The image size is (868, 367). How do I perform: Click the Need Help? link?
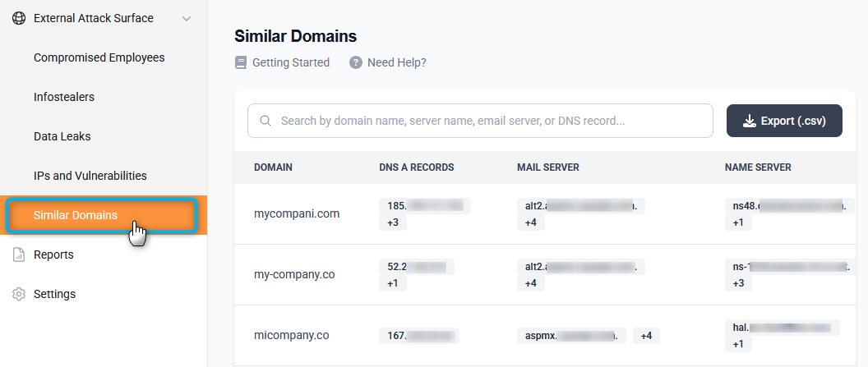[x=396, y=62]
